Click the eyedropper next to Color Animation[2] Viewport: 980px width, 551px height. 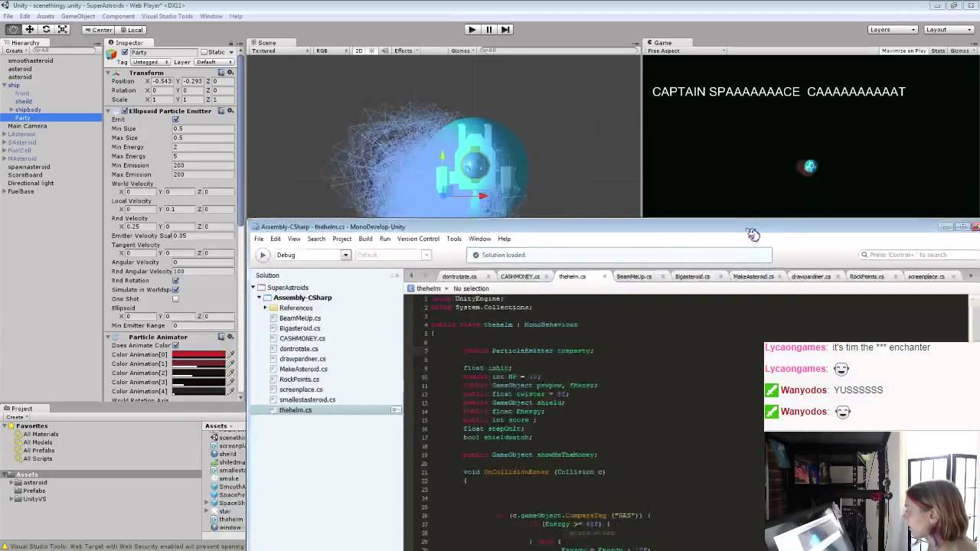click(x=230, y=373)
